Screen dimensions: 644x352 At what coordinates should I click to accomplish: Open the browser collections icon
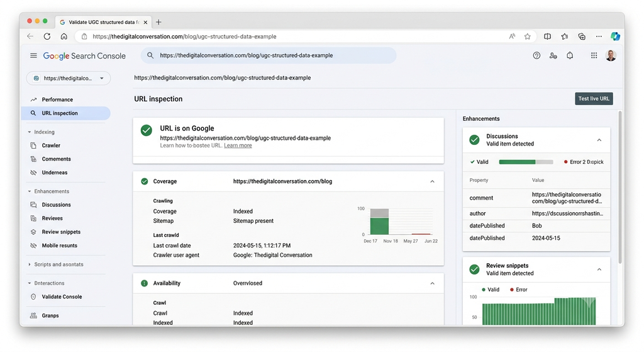click(582, 36)
